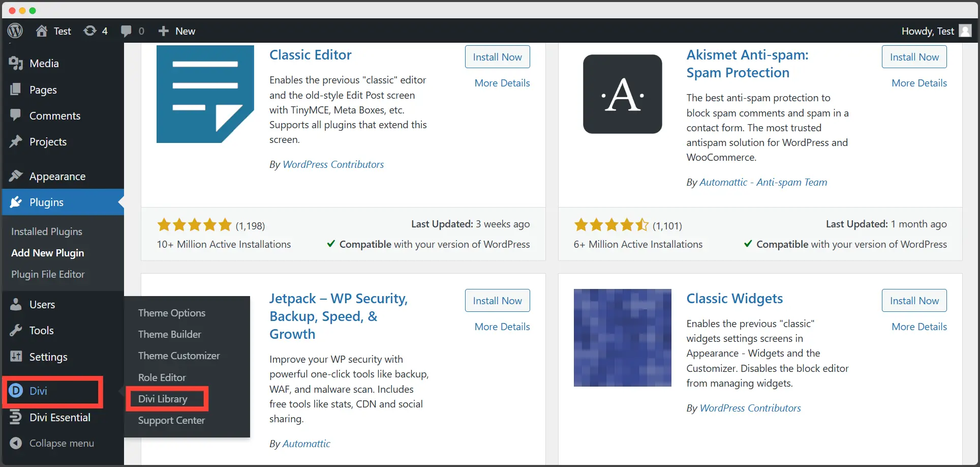Click the Appearance brush icon
This screenshot has height=467, width=980.
16,176
